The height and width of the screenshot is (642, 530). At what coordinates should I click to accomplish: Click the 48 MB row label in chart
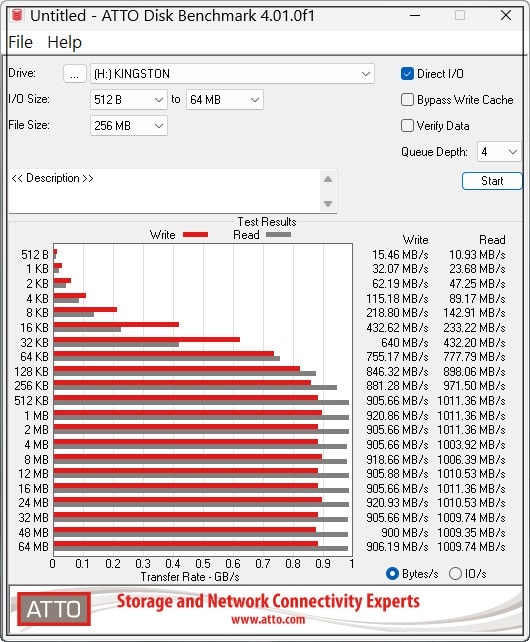[x=34, y=532]
